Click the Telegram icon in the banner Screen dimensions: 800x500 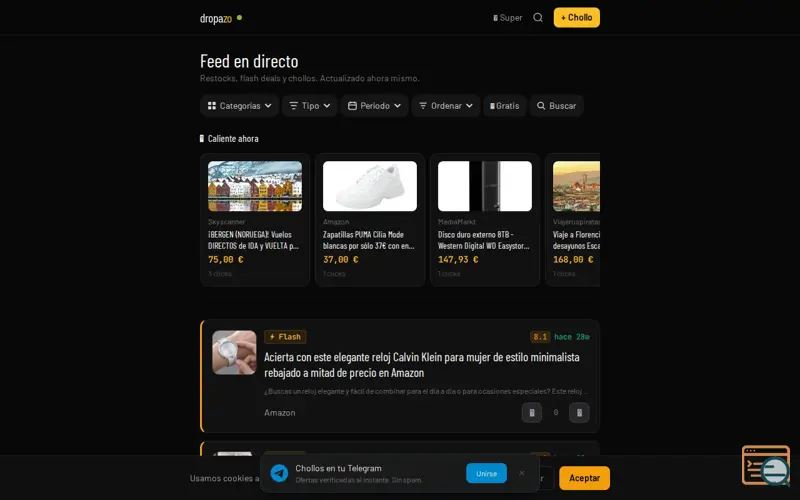point(279,473)
